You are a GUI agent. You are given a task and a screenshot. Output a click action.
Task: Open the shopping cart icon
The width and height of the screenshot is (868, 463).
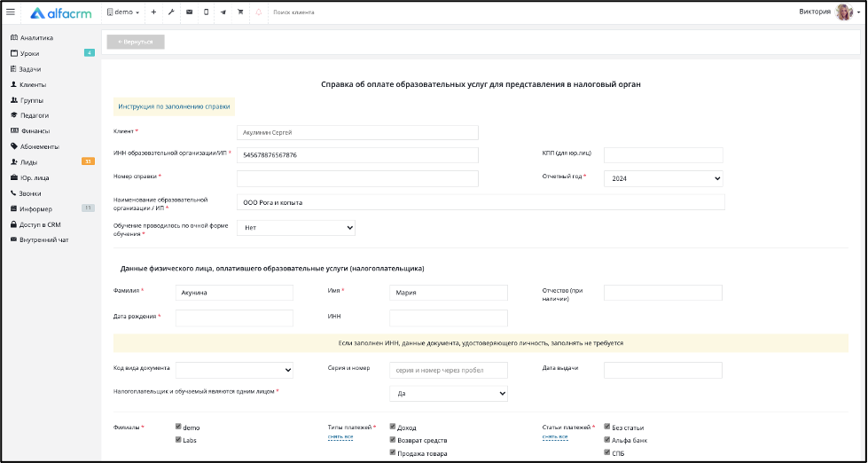point(240,12)
